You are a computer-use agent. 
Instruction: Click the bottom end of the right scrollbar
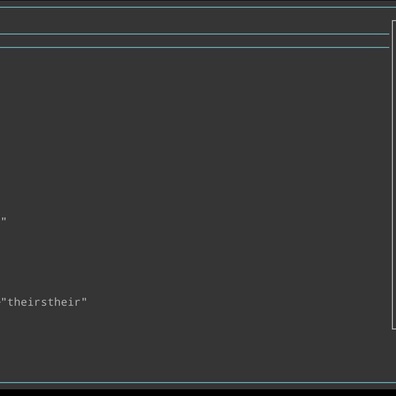click(x=394, y=328)
